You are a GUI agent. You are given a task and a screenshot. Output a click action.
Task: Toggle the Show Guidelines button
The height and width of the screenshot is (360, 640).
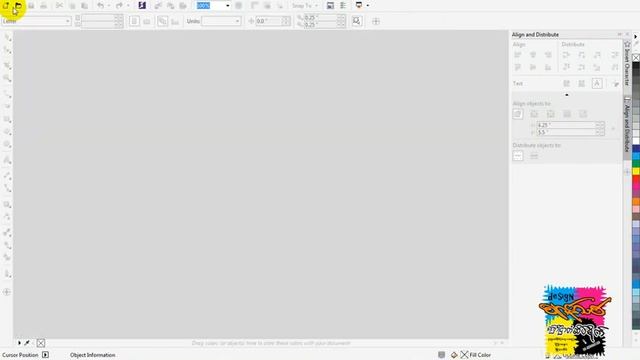[x=280, y=5]
